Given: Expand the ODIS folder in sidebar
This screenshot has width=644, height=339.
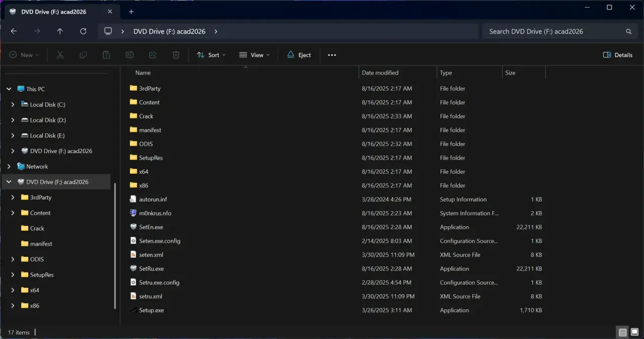Looking at the screenshot, I should point(13,259).
